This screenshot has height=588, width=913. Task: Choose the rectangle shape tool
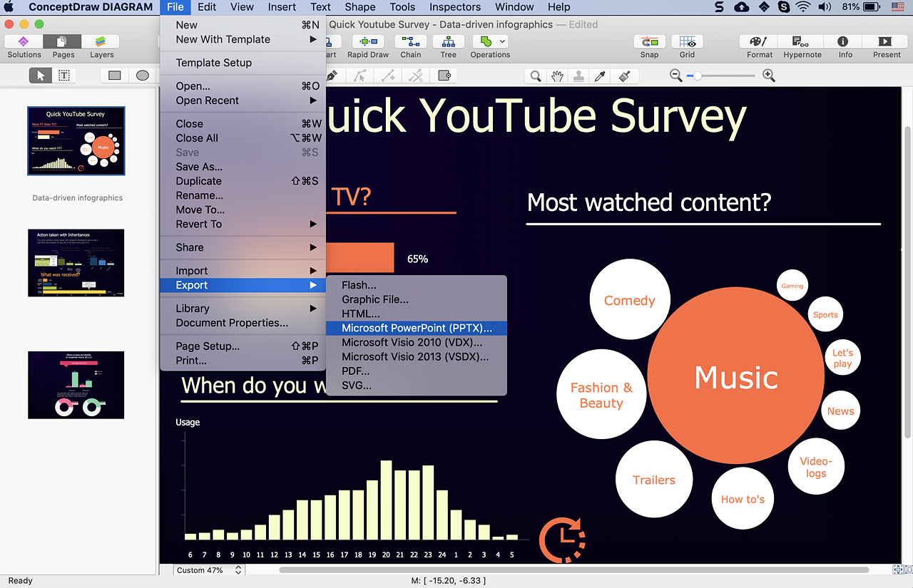point(114,76)
